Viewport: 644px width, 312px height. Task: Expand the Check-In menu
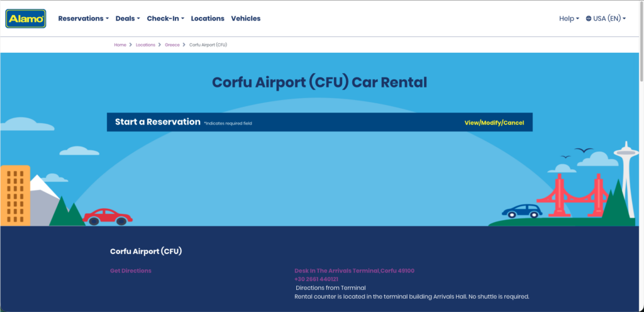click(x=165, y=19)
